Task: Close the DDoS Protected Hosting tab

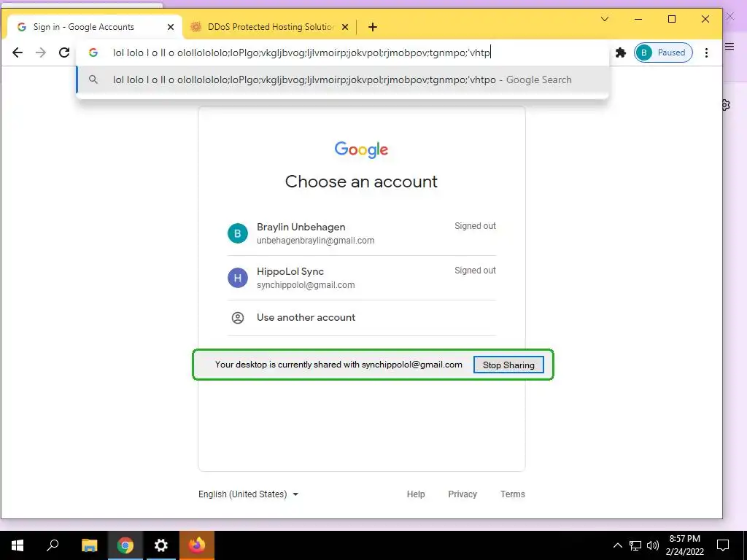Action: [345, 27]
